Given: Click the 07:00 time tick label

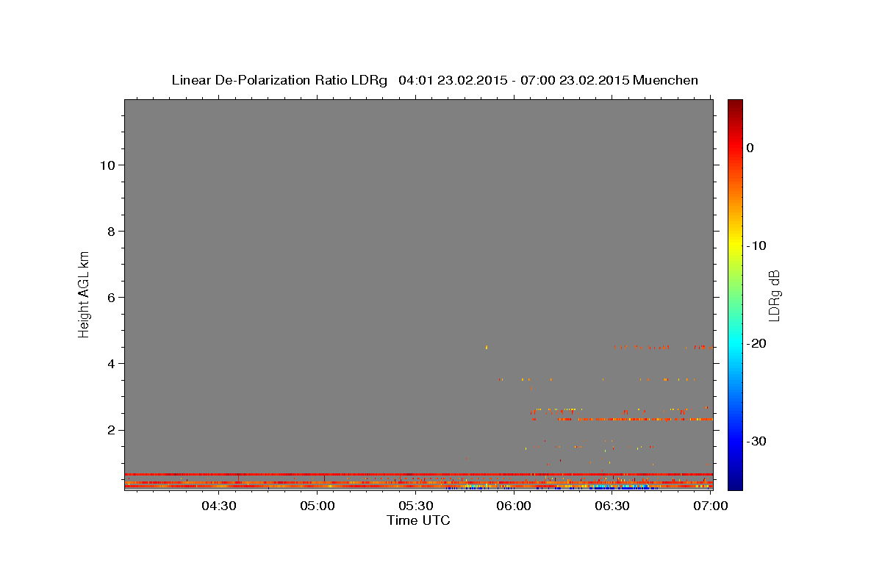Looking at the screenshot, I should click(x=710, y=506).
